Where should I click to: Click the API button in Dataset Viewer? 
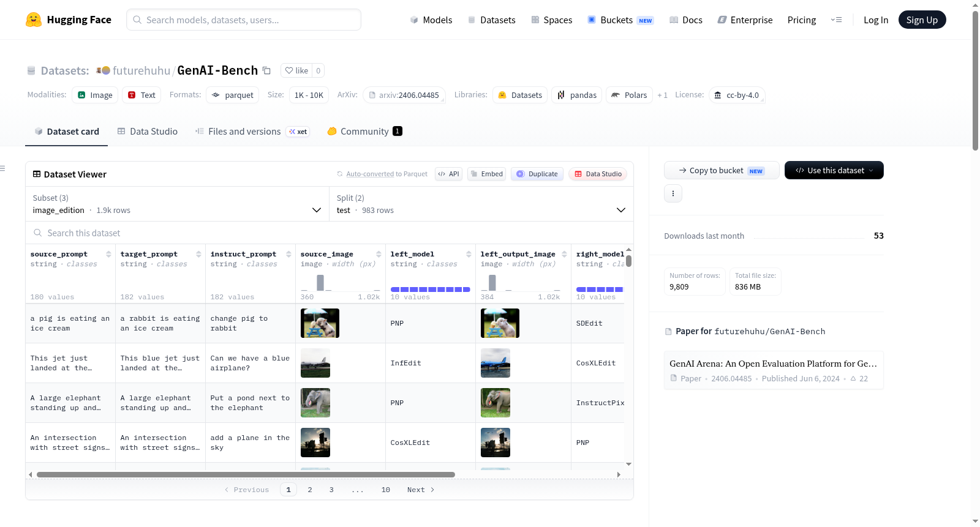[x=448, y=174]
